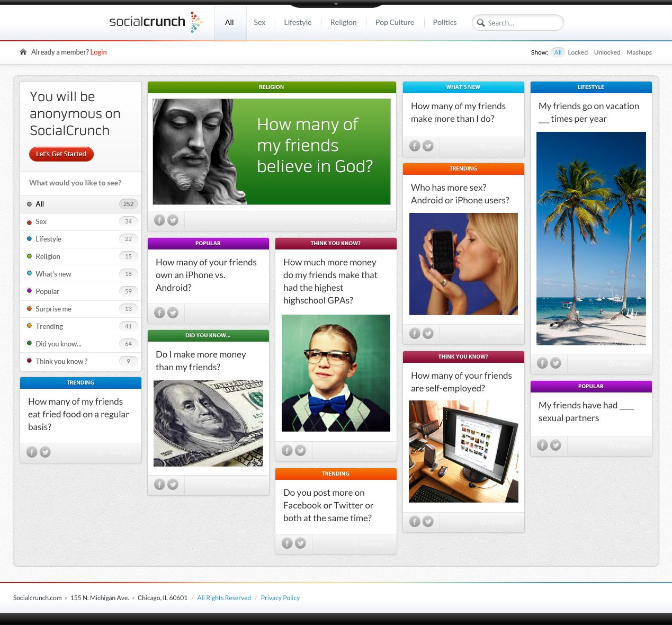672x625 pixels.
Task: Select All in the Show filter
Action: [558, 52]
